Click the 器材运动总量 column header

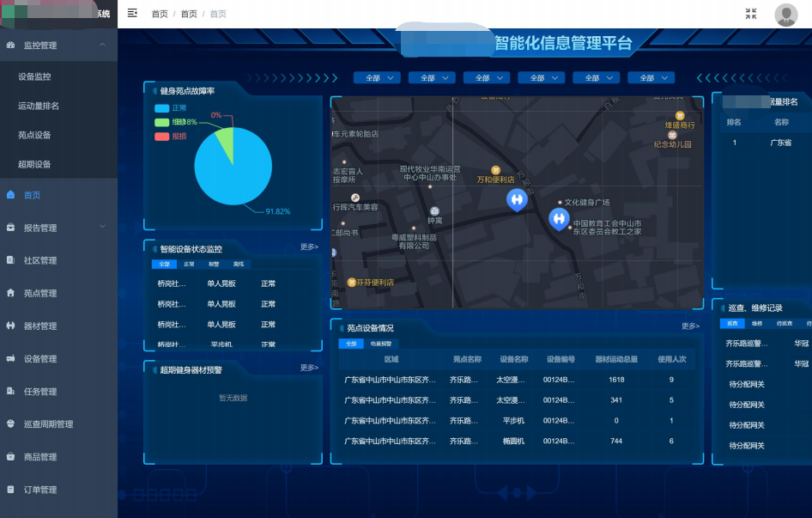[x=616, y=359]
